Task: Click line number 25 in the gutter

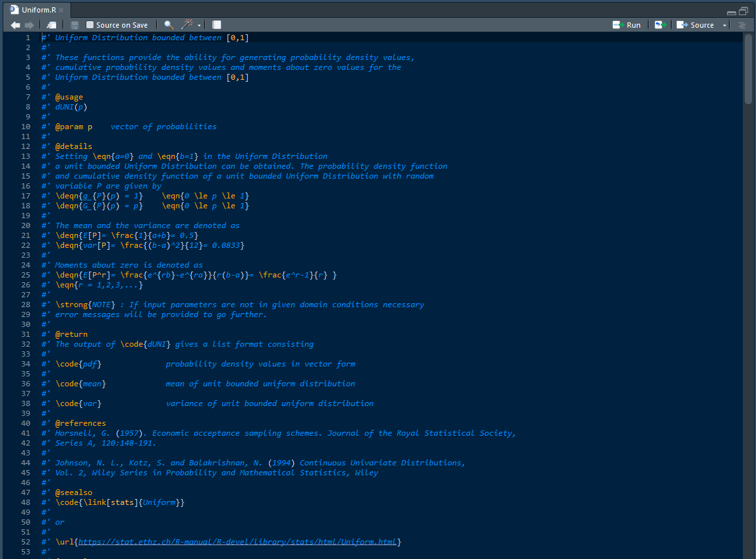Action: (x=26, y=275)
